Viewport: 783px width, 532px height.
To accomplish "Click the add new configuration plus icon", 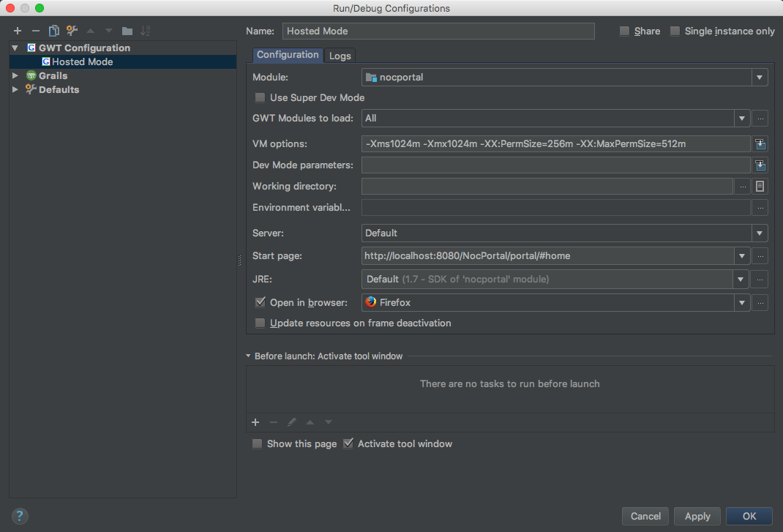I will pyautogui.click(x=18, y=31).
